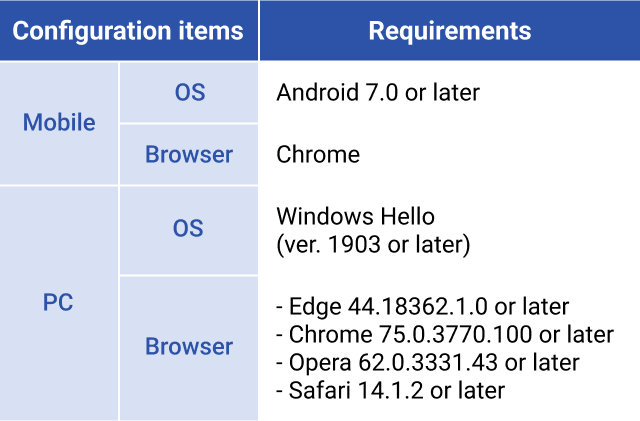This screenshot has height=421, width=640.
Task: Click the Edge 44.18362.1.0 or later line
Action: click(422, 307)
